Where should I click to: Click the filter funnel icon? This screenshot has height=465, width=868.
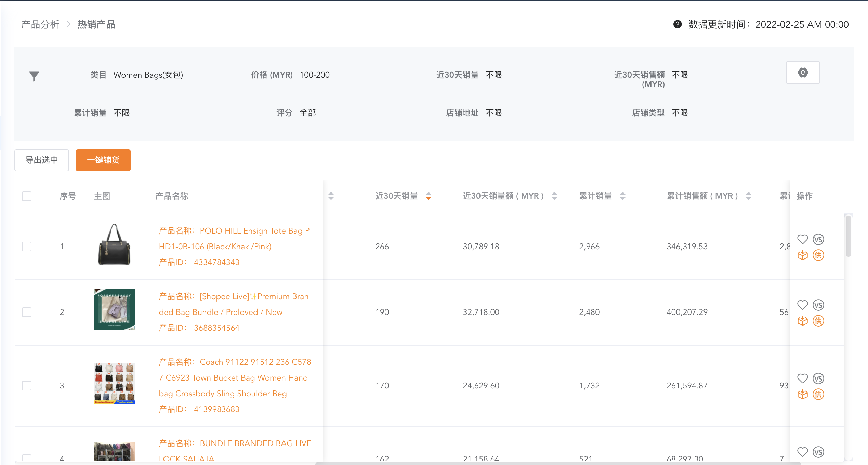(x=34, y=76)
